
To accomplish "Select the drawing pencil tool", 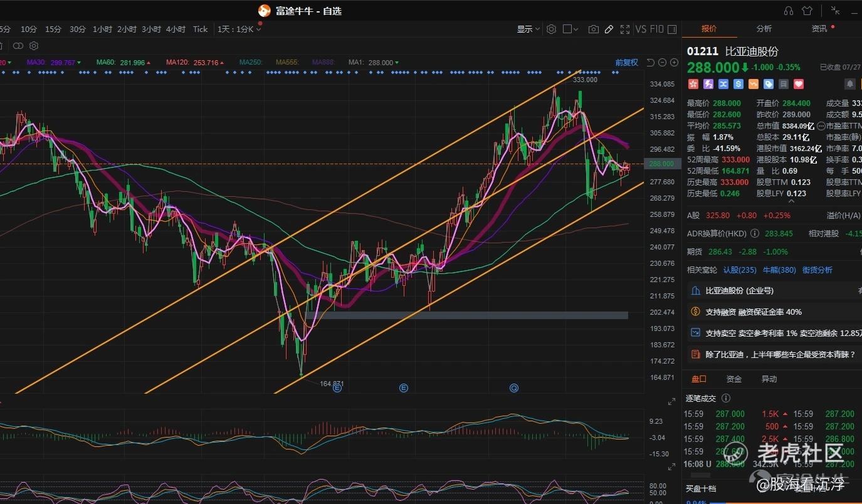I will (609, 29).
